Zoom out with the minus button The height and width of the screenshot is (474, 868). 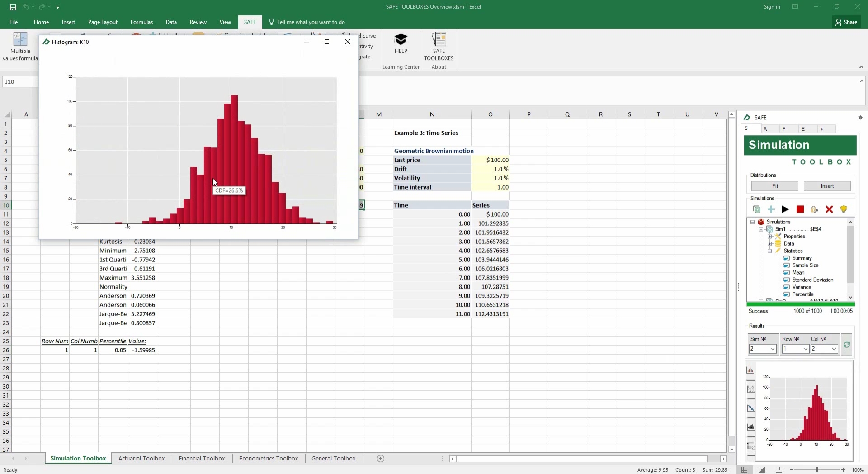pyautogui.click(x=791, y=470)
